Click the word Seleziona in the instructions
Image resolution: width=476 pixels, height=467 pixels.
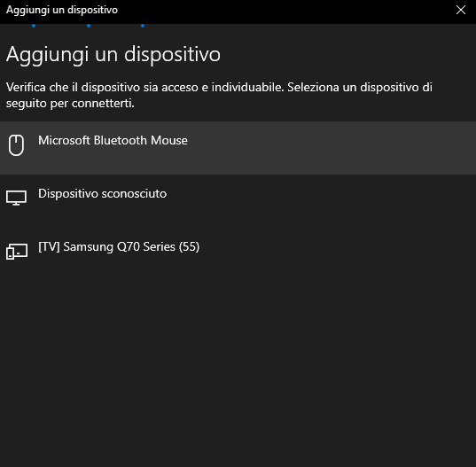click(313, 88)
